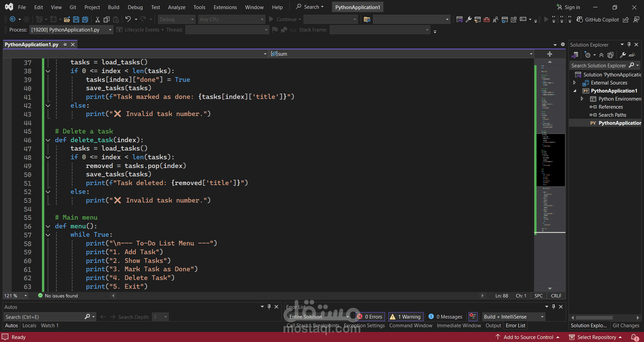Switch to the Output tab
Viewport: 644px width, 342px height.
pyautogui.click(x=493, y=325)
